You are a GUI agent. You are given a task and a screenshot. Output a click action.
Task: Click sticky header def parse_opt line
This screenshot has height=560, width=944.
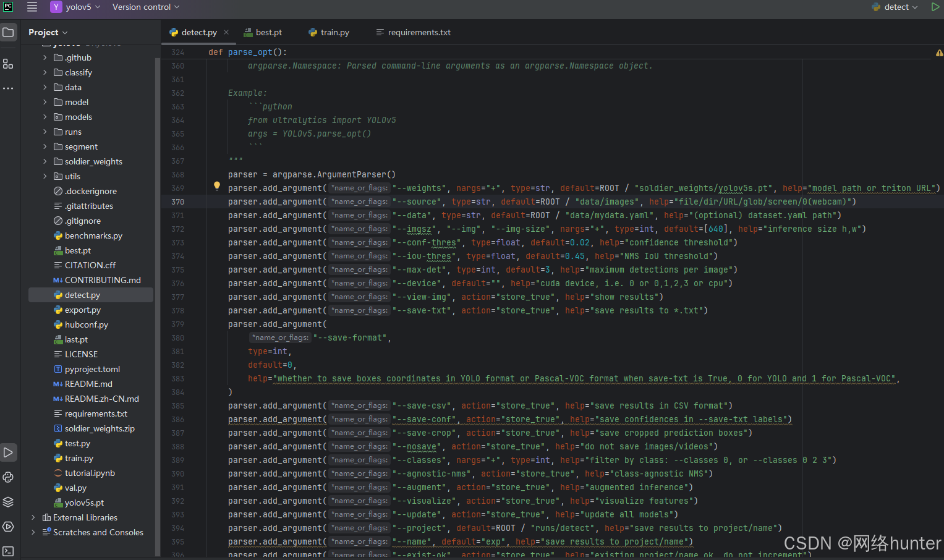(x=247, y=53)
